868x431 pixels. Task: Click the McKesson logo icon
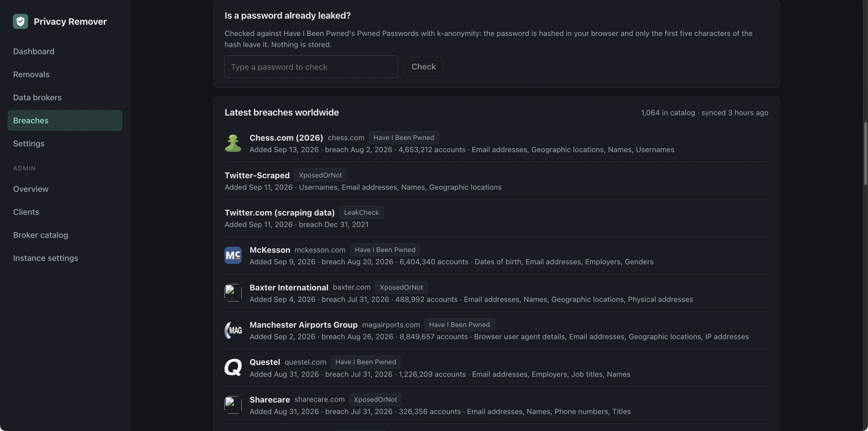(233, 255)
